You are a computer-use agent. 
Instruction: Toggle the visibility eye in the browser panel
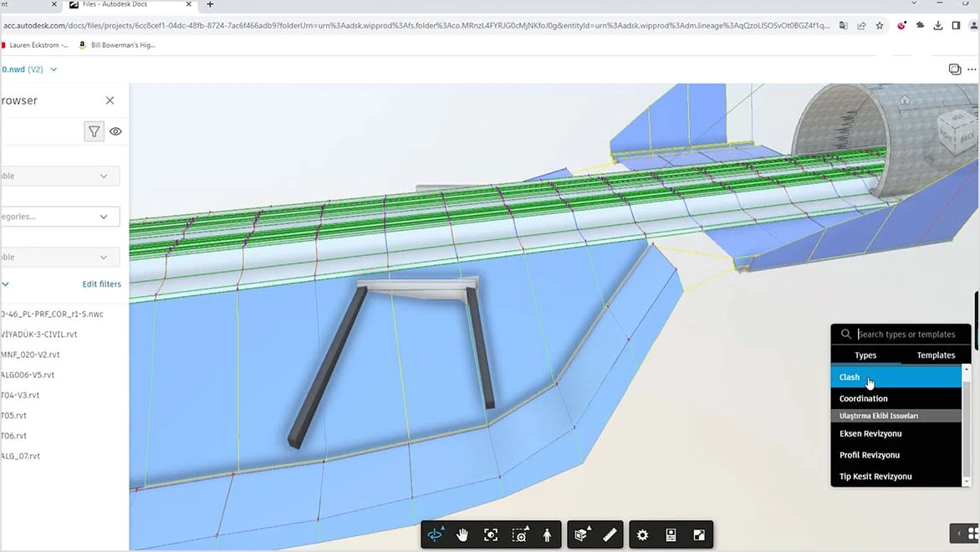(x=115, y=131)
